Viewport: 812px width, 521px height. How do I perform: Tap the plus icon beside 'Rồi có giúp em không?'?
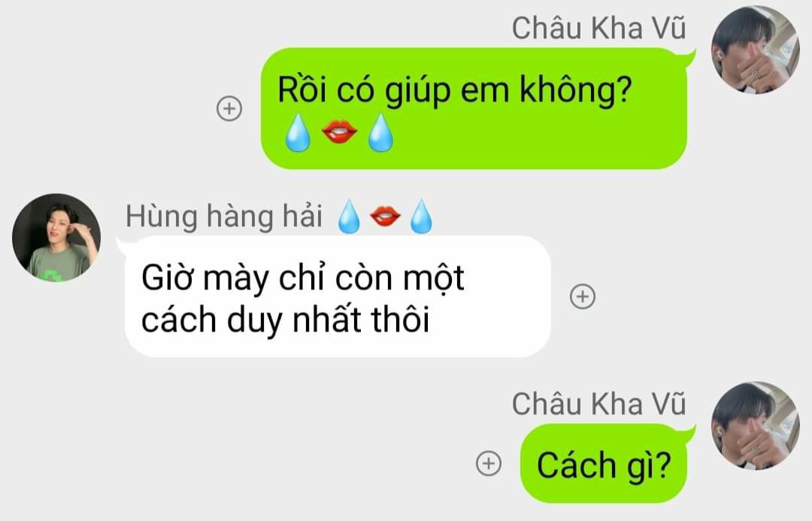click(229, 109)
